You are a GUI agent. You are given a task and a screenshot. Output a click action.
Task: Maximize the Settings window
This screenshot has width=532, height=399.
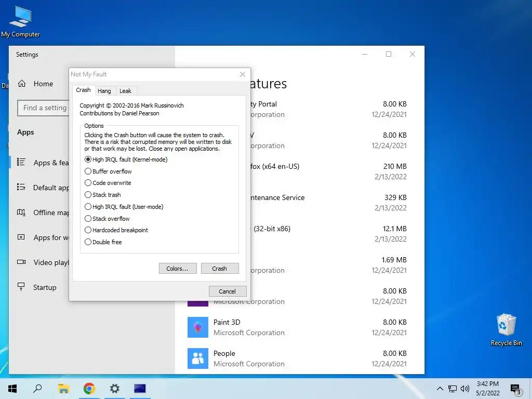389,54
